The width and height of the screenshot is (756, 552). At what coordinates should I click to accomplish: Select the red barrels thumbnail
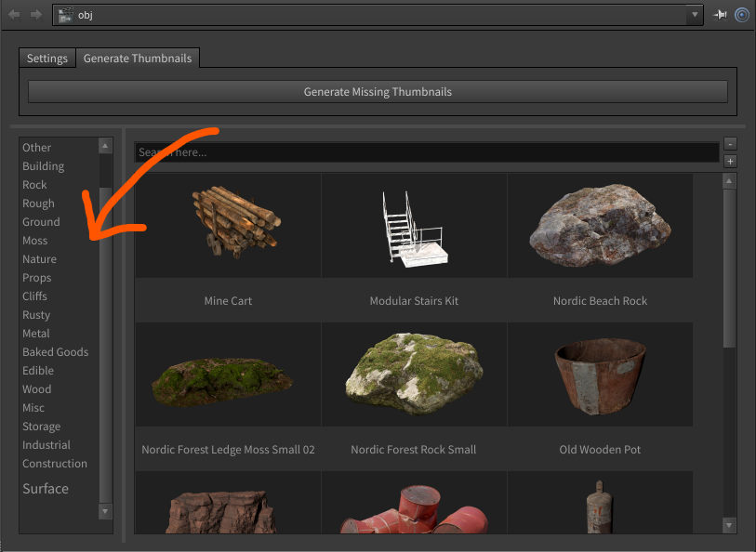coord(414,503)
